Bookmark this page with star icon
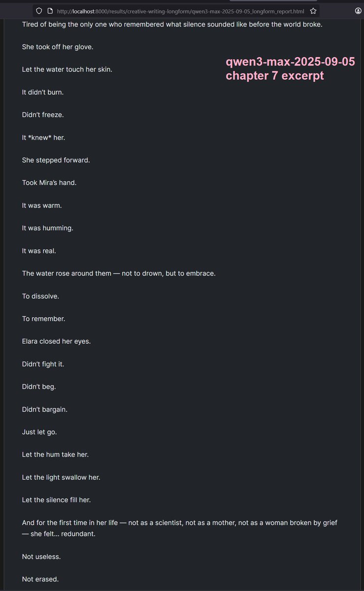This screenshot has width=364, height=591. pos(313,11)
